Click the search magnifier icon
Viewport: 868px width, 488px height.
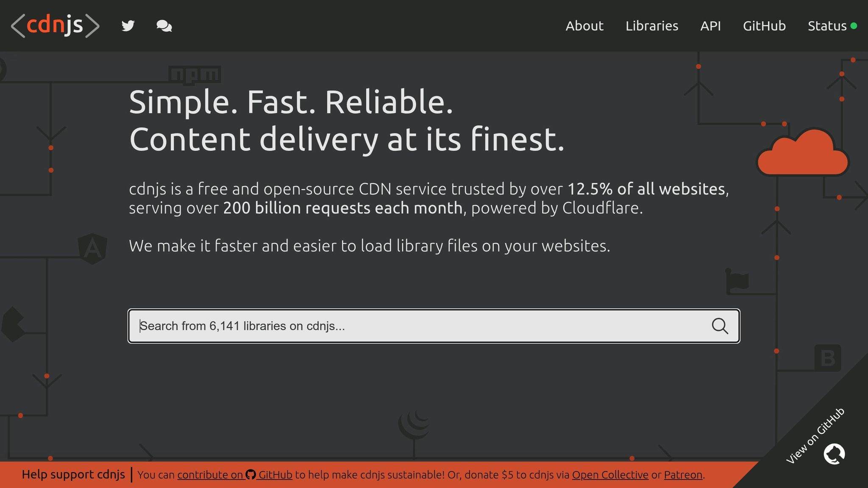click(720, 326)
